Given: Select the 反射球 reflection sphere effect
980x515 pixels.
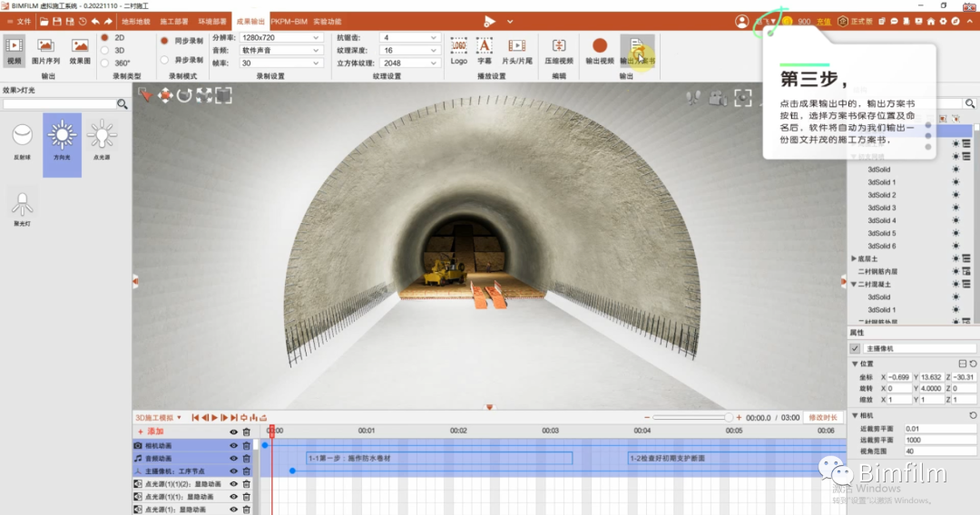Looking at the screenshot, I should (22, 142).
